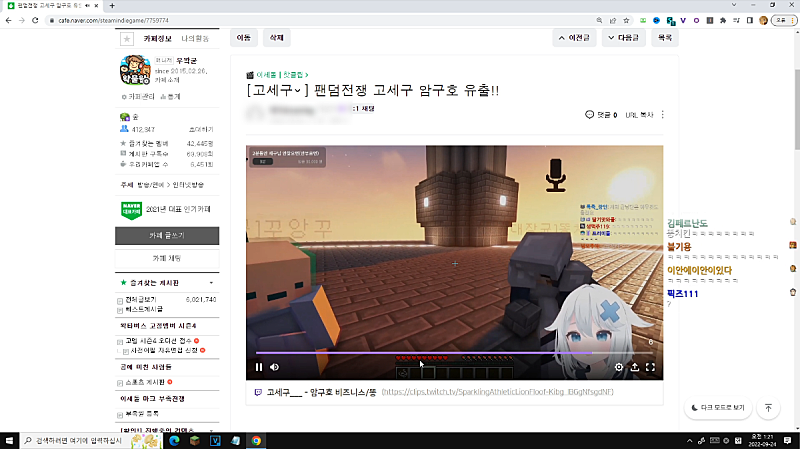Open the 베스트게시글 board

(x=144, y=309)
